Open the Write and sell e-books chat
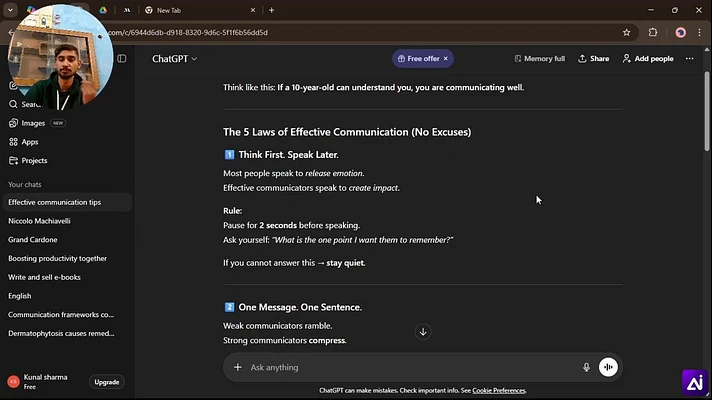Viewport: 712px width, 400px height. (x=67, y=277)
